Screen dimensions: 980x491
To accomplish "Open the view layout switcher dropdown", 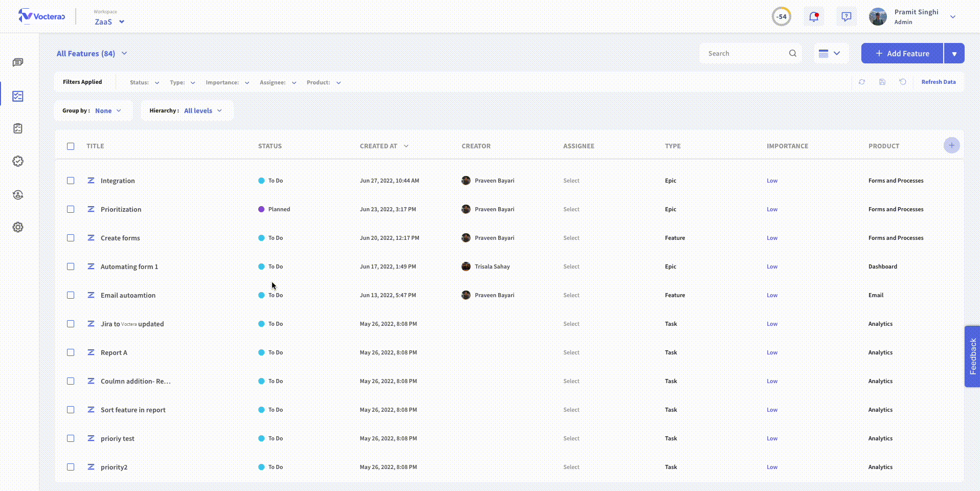I will [830, 53].
